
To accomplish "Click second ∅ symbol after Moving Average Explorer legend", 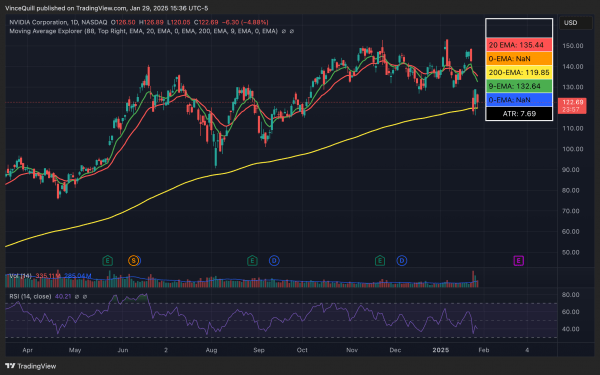I will (292, 31).
